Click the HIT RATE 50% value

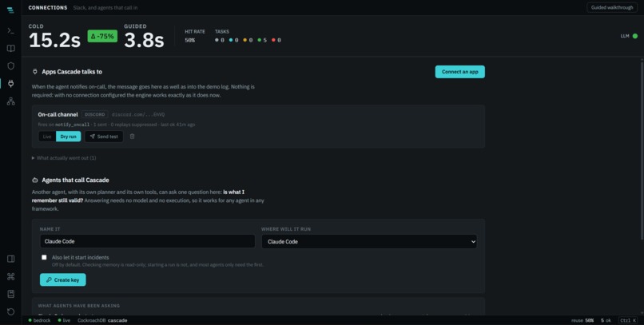point(189,40)
